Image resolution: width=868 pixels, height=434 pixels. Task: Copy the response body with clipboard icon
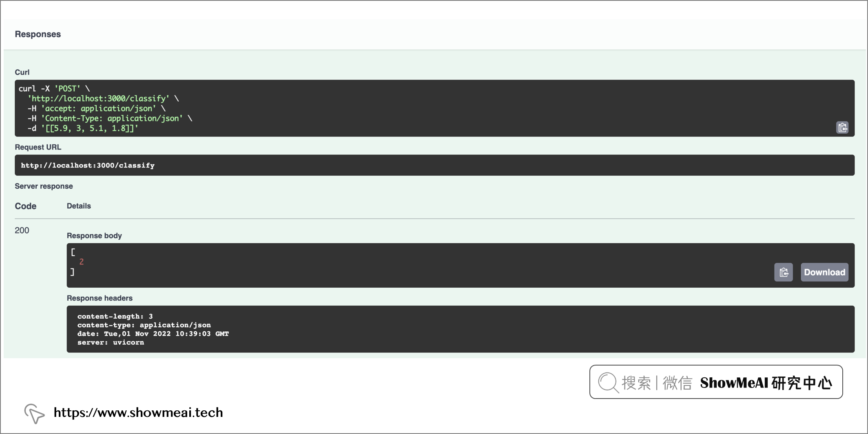783,272
